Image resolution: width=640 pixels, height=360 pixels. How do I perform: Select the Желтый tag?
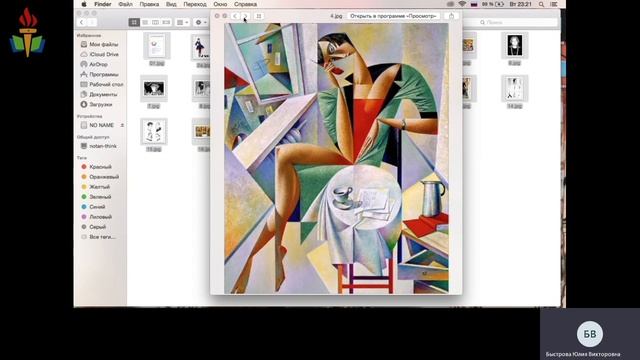pyautogui.click(x=96, y=187)
